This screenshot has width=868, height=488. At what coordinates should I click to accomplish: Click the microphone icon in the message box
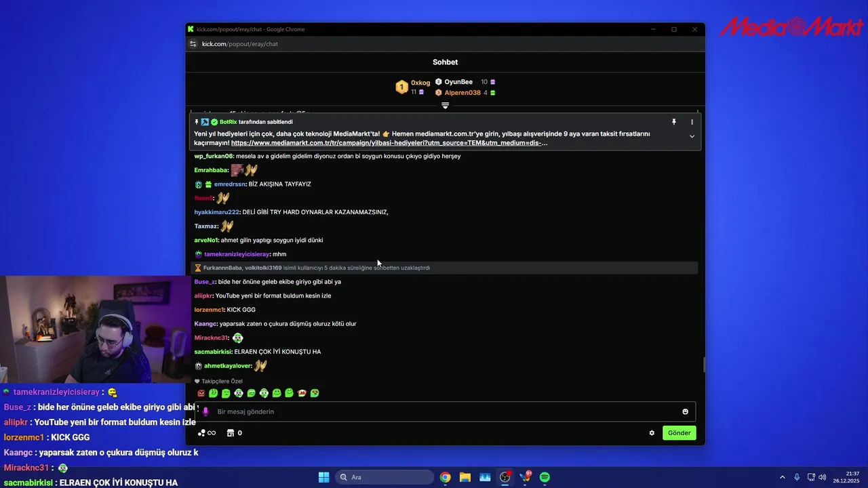tap(205, 411)
